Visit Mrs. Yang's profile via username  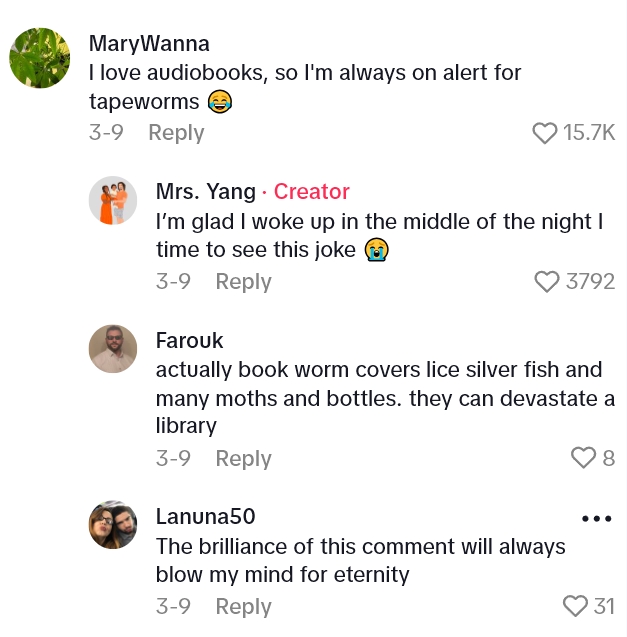[x=205, y=192]
